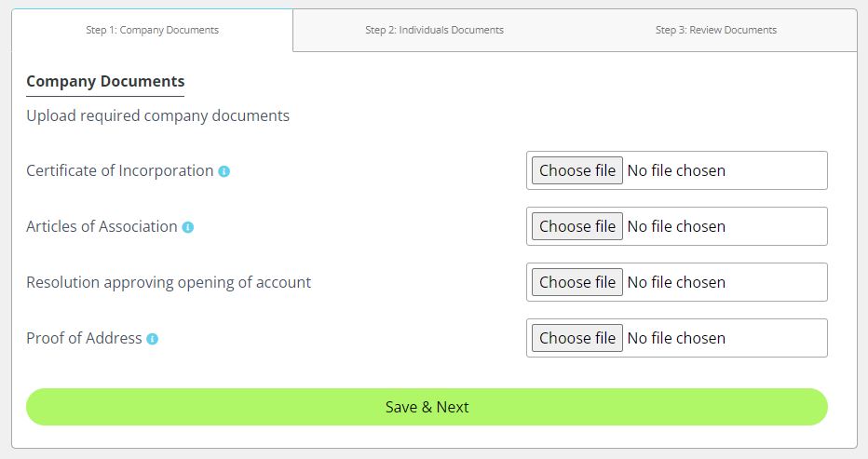868x459 pixels.
Task: Choose file for Resolution approving opening of account
Action: pyautogui.click(x=576, y=282)
